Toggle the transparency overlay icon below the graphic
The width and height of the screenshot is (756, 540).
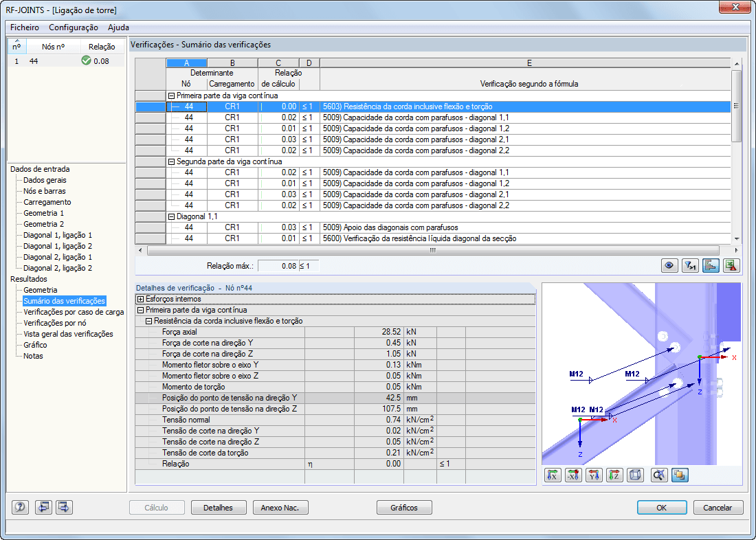pos(680,475)
